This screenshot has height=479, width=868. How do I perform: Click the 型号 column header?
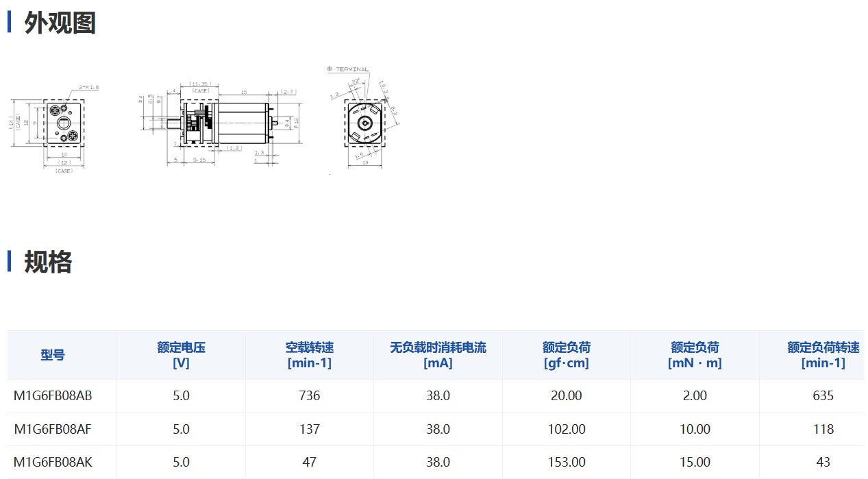point(53,355)
